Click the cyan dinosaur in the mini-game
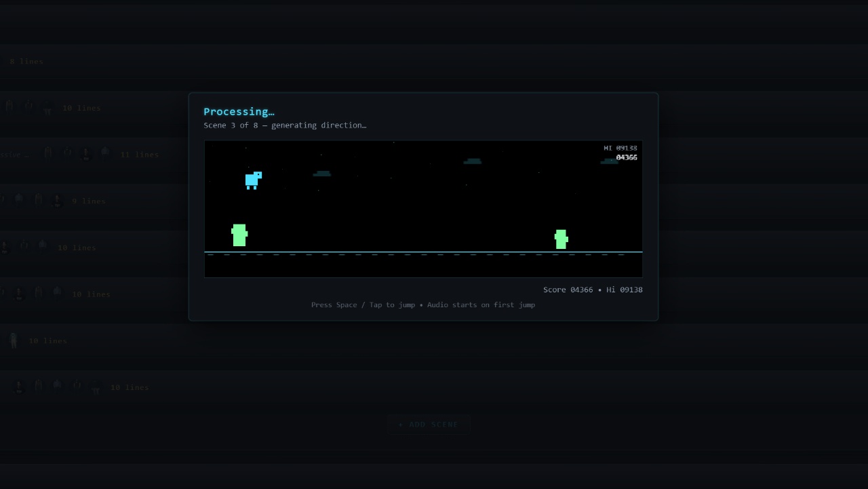Screen dimensions: 868x489 click(253, 180)
